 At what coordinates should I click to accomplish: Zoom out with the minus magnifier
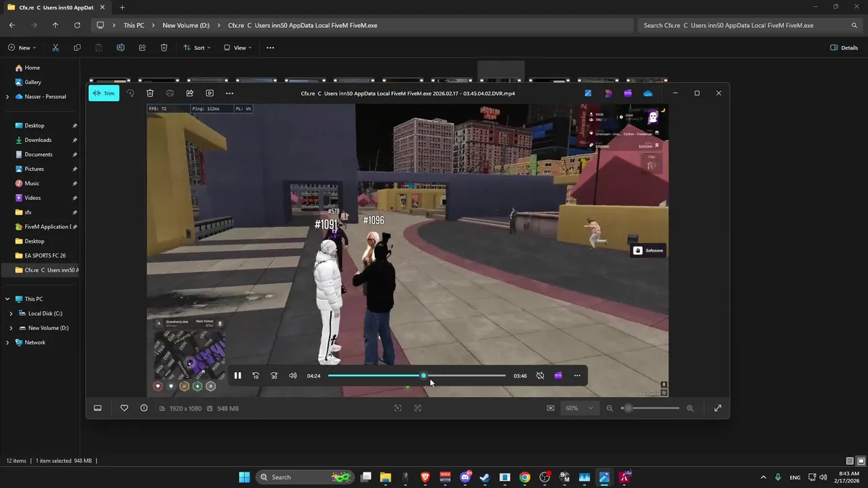point(610,408)
